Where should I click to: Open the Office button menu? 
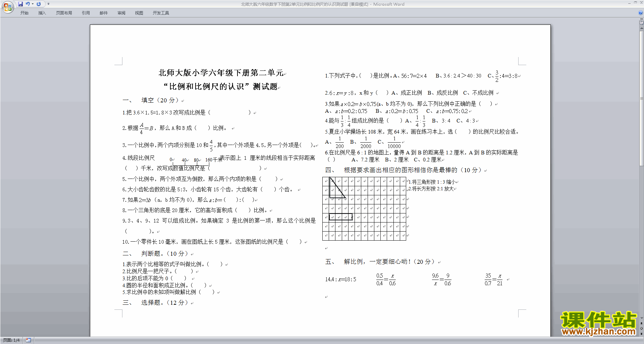click(x=8, y=7)
